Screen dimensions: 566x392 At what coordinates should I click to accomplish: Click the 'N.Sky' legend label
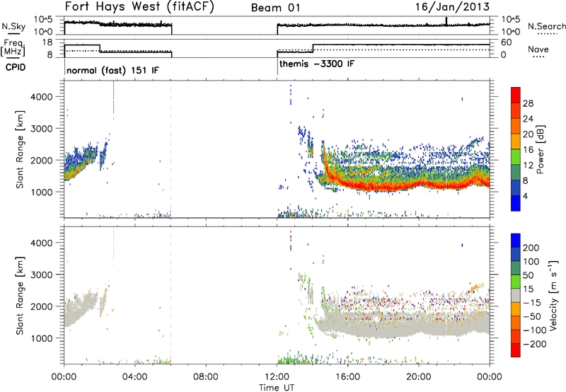coord(13,26)
